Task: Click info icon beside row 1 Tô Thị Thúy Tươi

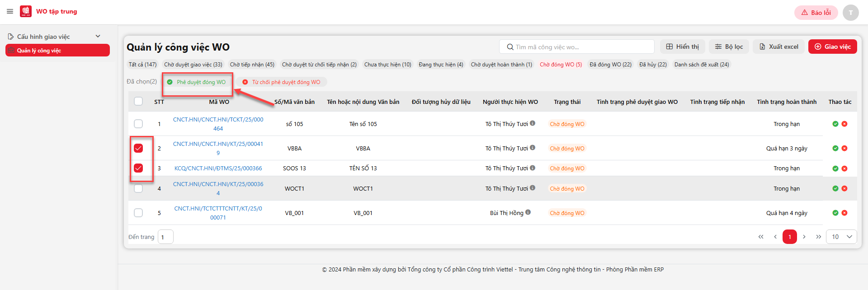Action: pyautogui.click(x=533, y=123)
